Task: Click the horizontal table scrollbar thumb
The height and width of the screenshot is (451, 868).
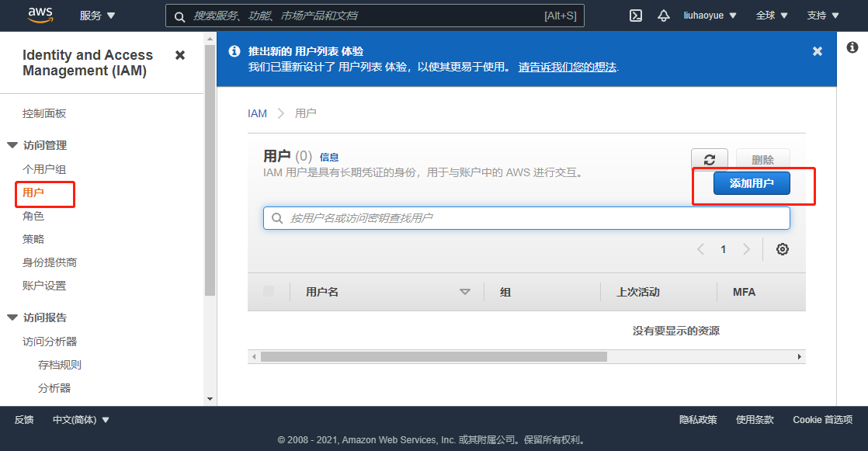Action: 434,357
